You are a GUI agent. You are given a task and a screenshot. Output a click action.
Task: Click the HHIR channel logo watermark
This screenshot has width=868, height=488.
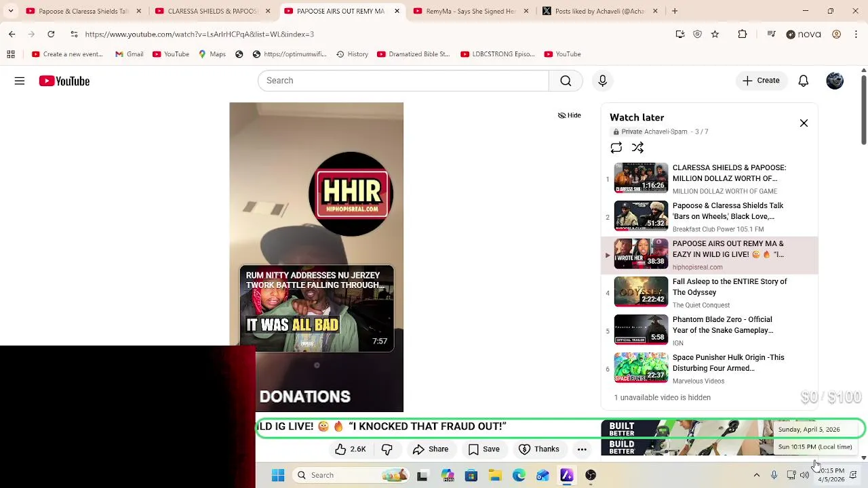(x=351, y=194)
